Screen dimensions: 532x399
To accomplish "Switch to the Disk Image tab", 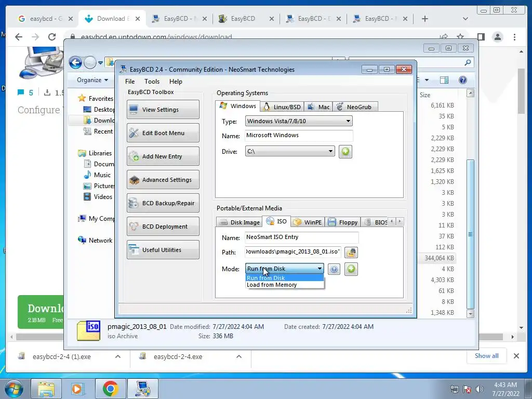I will (239, 222).
